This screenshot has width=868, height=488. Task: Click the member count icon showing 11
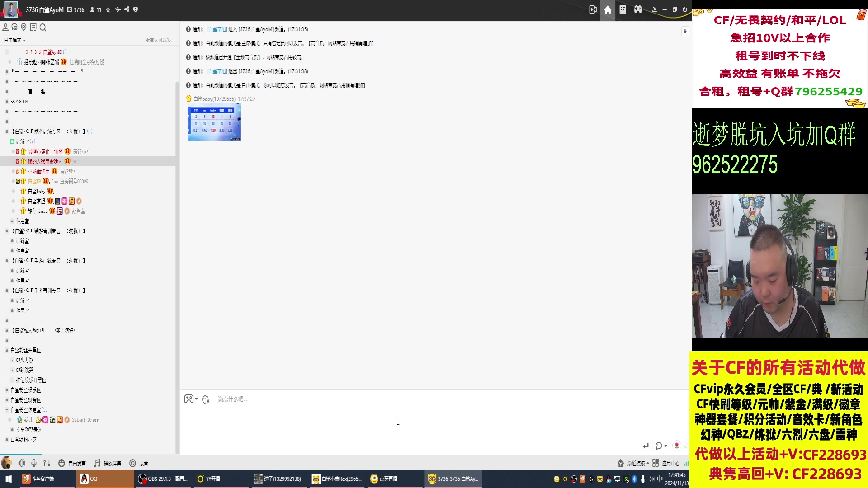click(95, 9)
